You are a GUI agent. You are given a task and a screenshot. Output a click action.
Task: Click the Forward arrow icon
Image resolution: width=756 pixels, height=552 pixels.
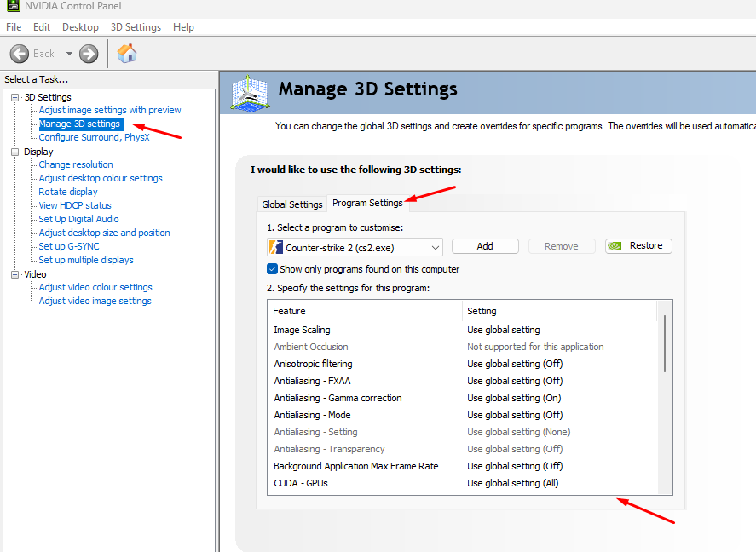pyautogui.click(x=89, y=54)
